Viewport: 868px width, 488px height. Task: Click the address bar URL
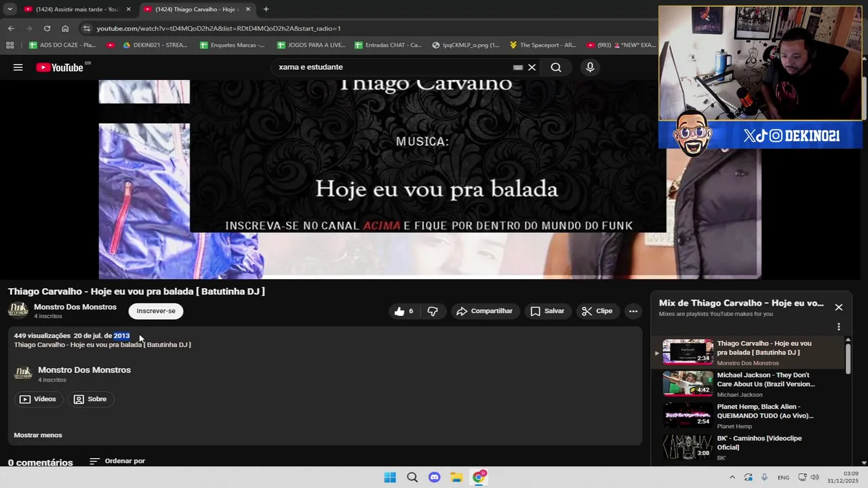(218, 28)
